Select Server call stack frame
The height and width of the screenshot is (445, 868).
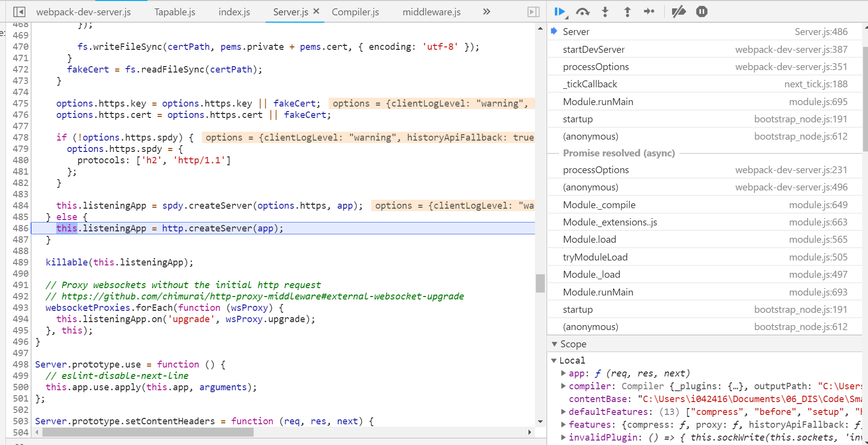point(705,32)
